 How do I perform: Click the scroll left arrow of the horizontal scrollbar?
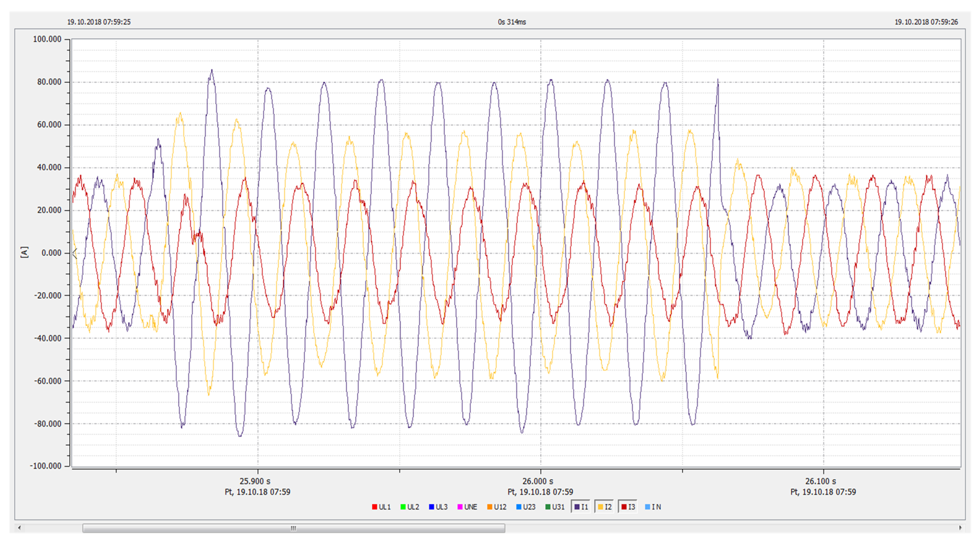pyautogui.click(x=19, y=528)
